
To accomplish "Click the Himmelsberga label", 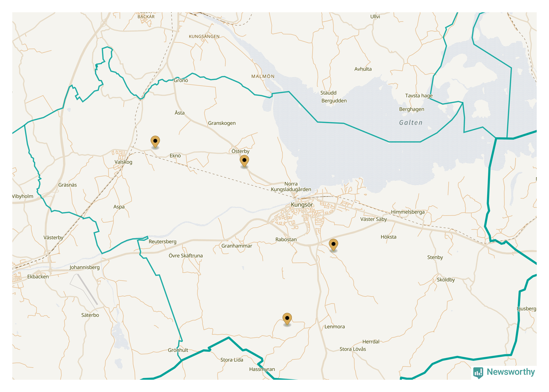I will click(x=408, y=212).
